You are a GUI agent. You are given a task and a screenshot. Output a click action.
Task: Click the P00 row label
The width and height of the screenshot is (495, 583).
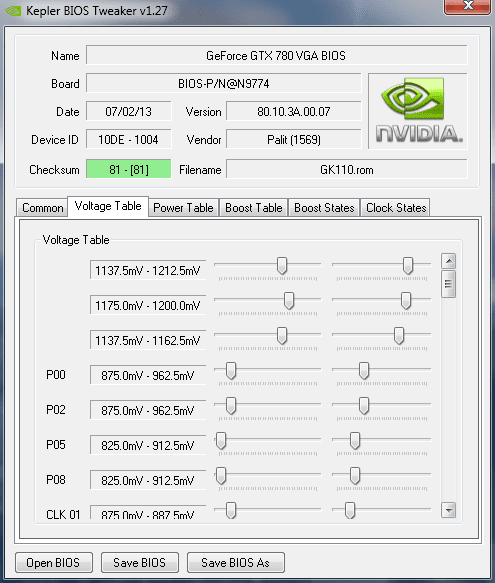click(x=56, y=374)
